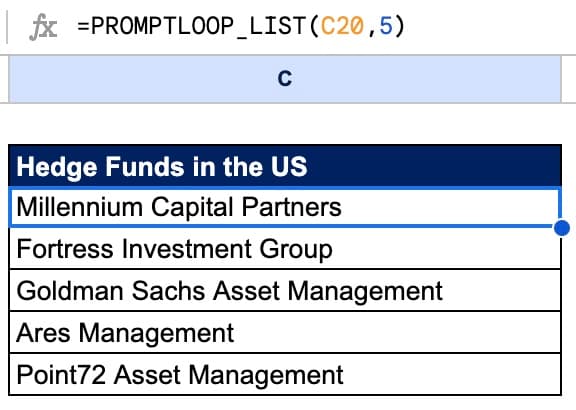Click the blue 5 argument in formula
The height and width of the screenshot is (410, 576).
pyautogui.click(x=386, y=26)
